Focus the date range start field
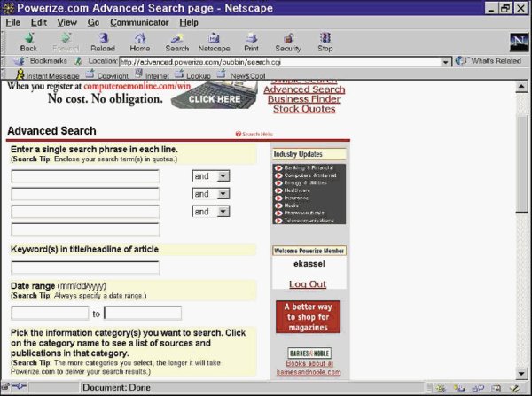The image size is (532, 396). (50, 313)
